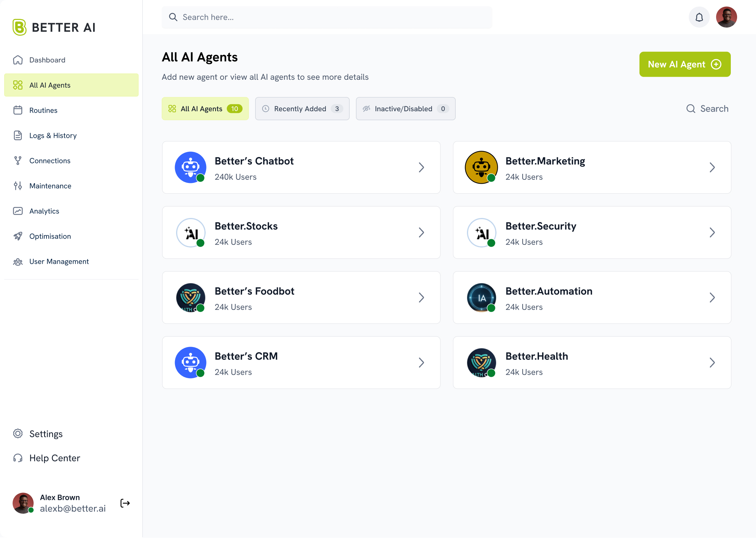Screen dimensions: 756x538
Task: Click the logout arrow icon
Action: tap(125, 503)
